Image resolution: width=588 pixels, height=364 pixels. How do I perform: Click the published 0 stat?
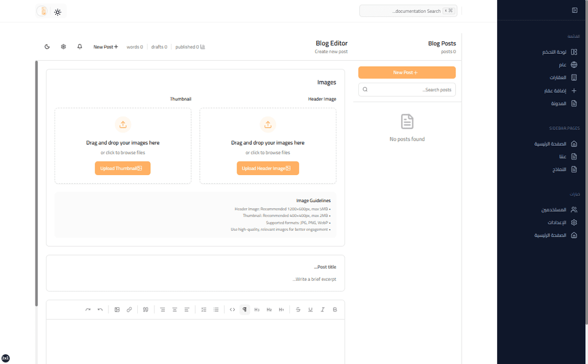[x=190, y=47]
